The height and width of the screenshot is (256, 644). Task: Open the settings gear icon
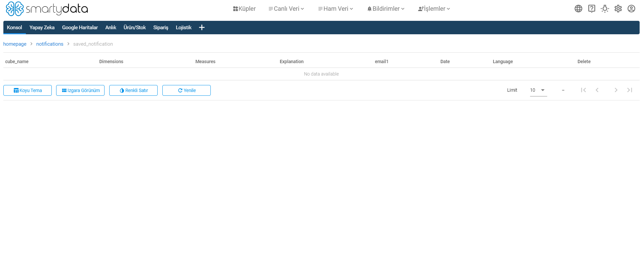point(618,9)
